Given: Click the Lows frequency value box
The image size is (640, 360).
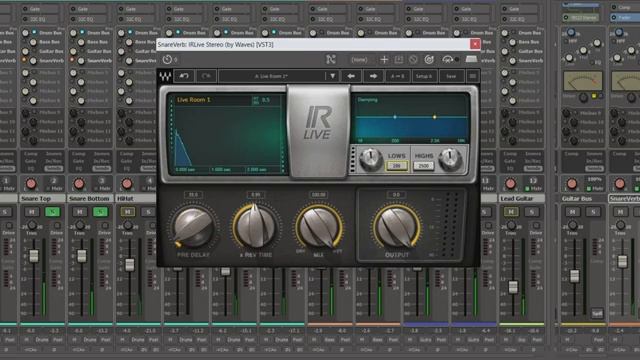Looking at the screenshot, I should coord(397,166).
